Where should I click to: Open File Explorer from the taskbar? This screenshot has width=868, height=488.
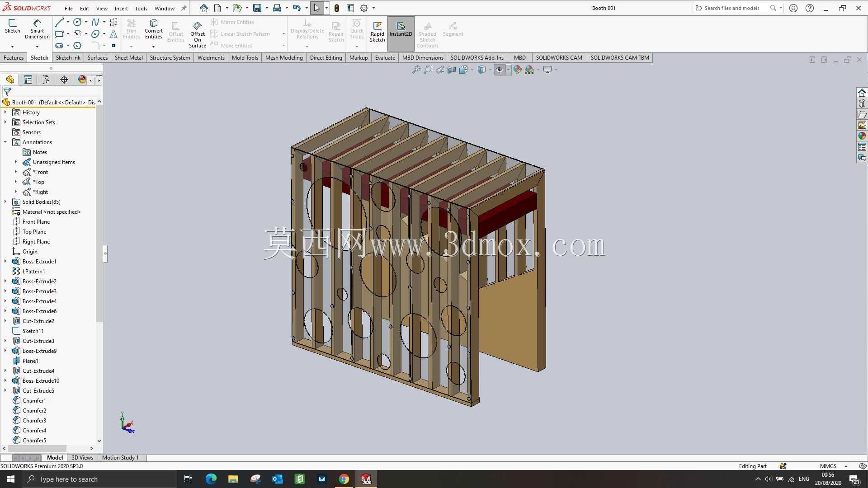[x=233, y=479]
